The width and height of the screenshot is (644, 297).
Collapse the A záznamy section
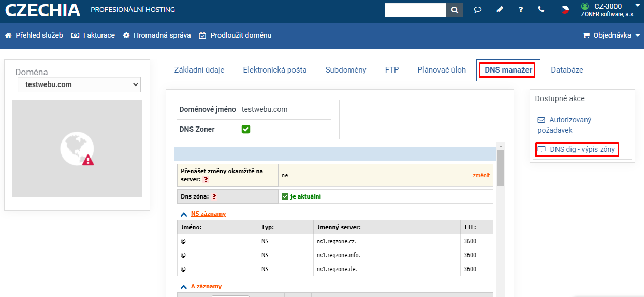pyautogui.click(x=183, y=286)
